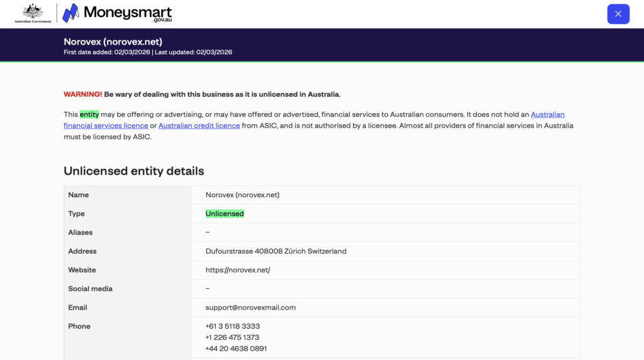Click the Phone row label
The height and width of the screenshot is (360, 644).
pyautogui.click(x=79, y=326)
